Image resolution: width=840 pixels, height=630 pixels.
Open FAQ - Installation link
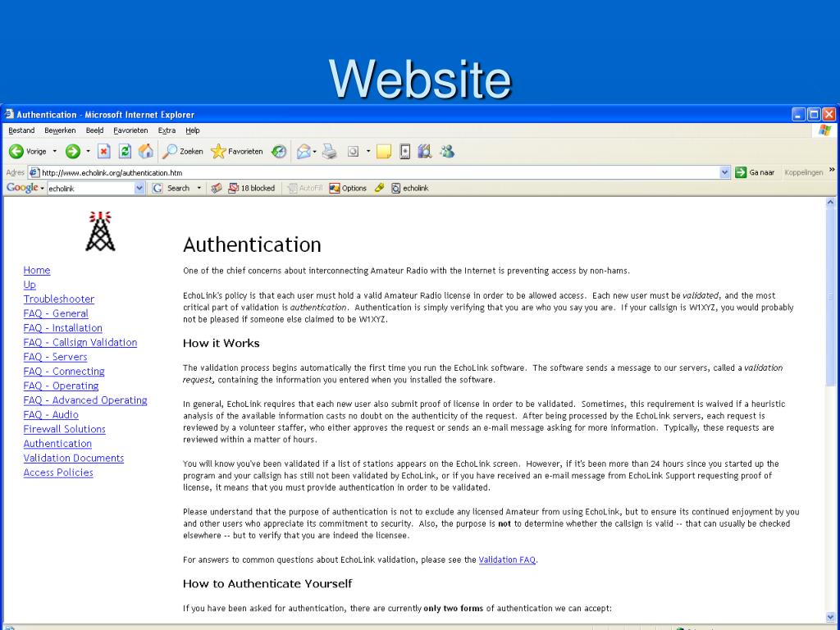tap(62, 328)
